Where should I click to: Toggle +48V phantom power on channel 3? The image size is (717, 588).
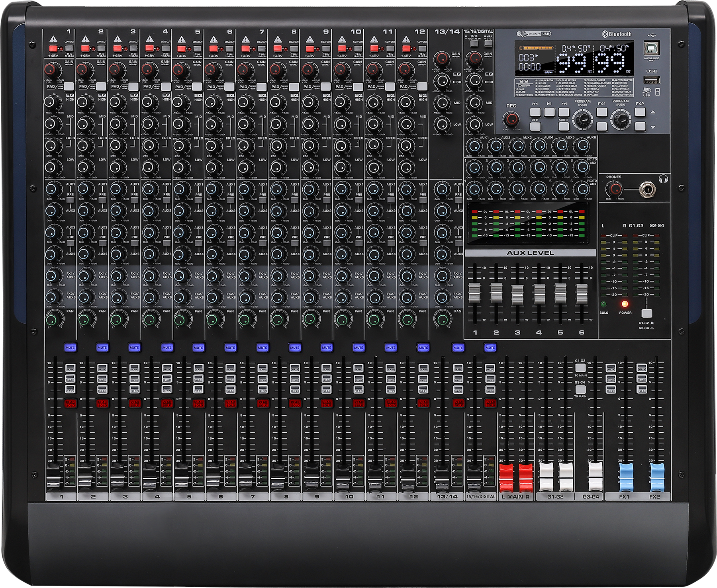click(x=118, y=49)
